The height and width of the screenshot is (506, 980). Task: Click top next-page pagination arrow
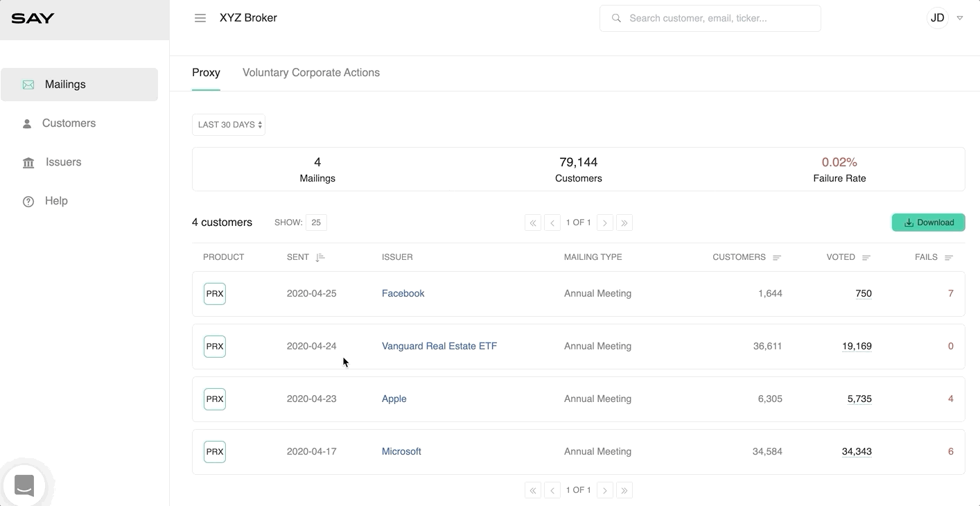(x=605, y=223)
